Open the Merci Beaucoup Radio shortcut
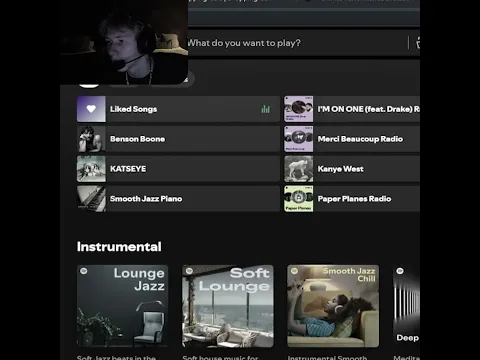The image size is (480, 360). (352, 139)
